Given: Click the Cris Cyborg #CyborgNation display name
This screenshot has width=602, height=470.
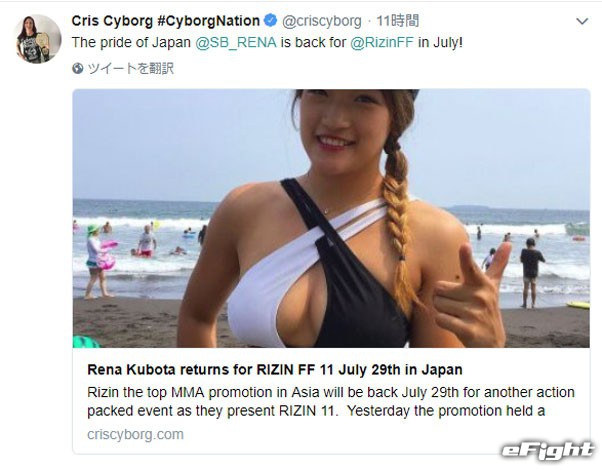Looking at the screenshot, I should [165, 21].
